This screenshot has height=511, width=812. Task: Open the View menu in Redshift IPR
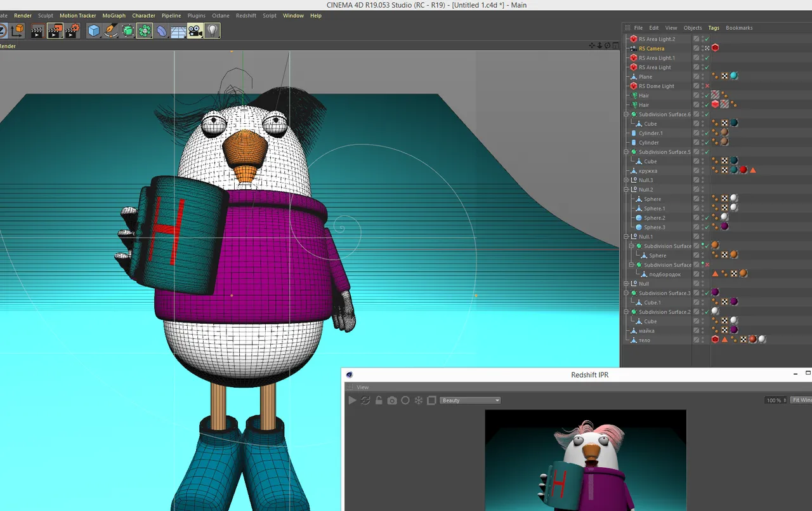(x=362, y=387)
